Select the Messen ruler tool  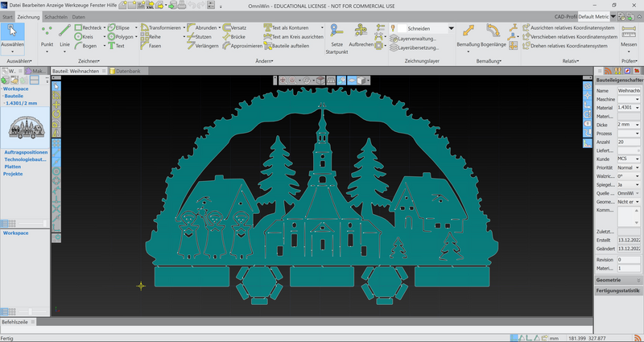(629, 31)
